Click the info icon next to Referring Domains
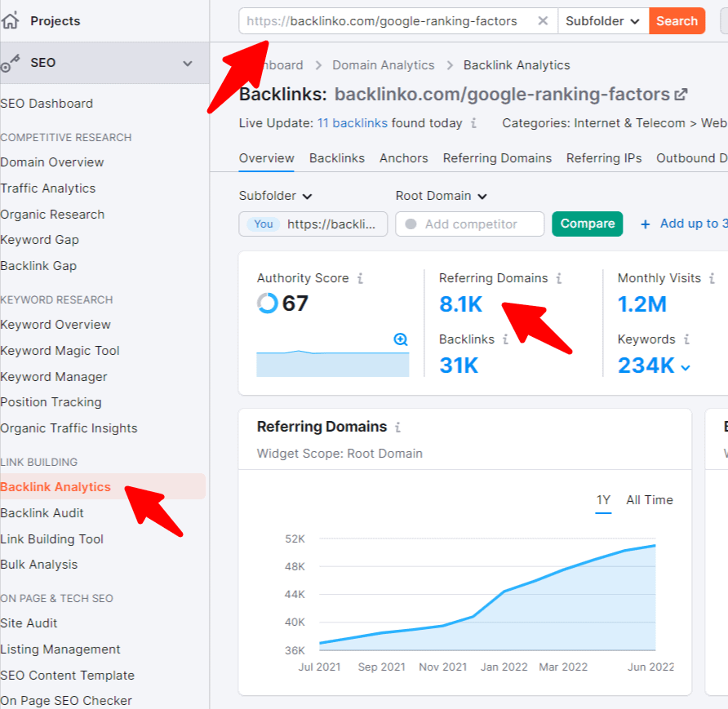The height and width of the screenshot is (709, 728). (x=557, y=278)
